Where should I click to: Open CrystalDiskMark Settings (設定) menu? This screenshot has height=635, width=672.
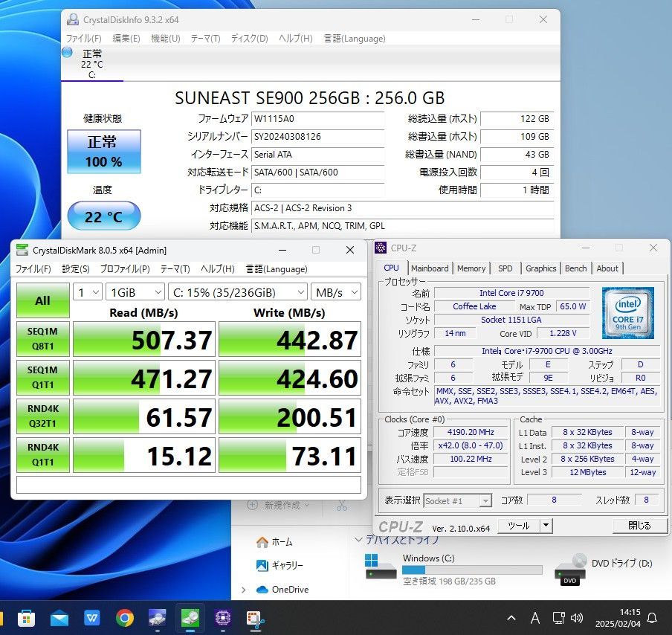(x=75, y=269)
